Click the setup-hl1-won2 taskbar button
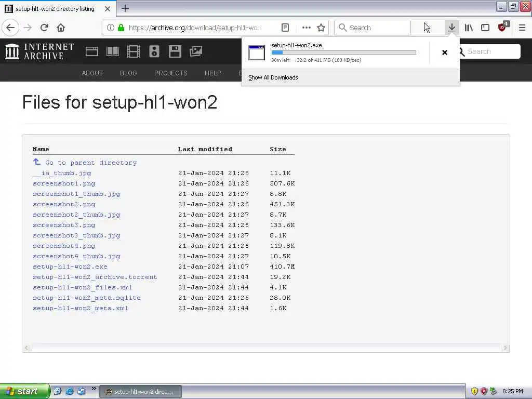Screen dimensions: 532x399 pos(140,392)
